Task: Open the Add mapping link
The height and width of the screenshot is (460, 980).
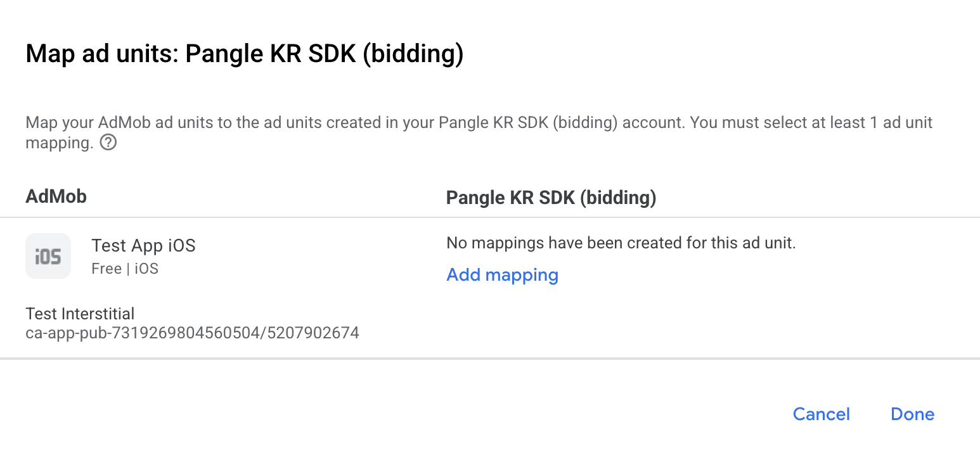Action: [x=502, y=275]
